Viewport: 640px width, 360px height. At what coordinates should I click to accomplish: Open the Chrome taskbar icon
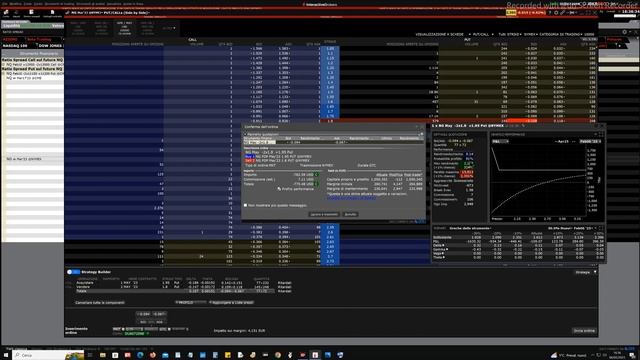click(278, 355)
